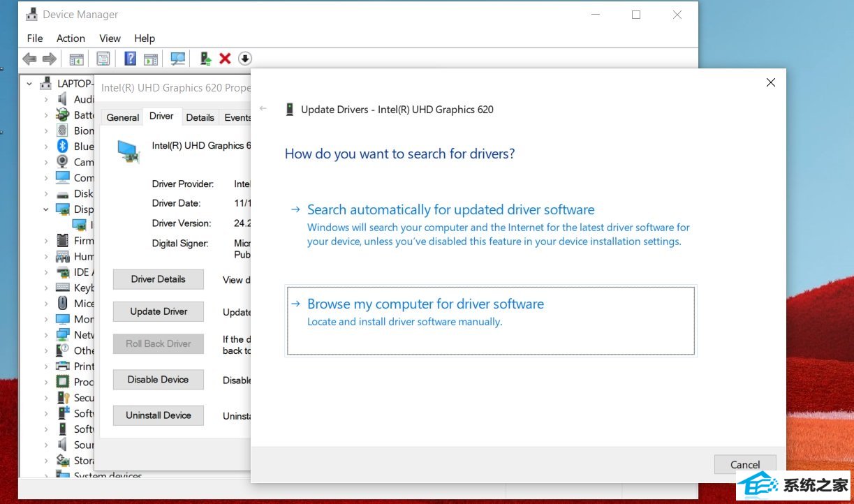854x504 pixels.
Task: Select the Disk drives icon in device tree
Action: click(63, 193)
